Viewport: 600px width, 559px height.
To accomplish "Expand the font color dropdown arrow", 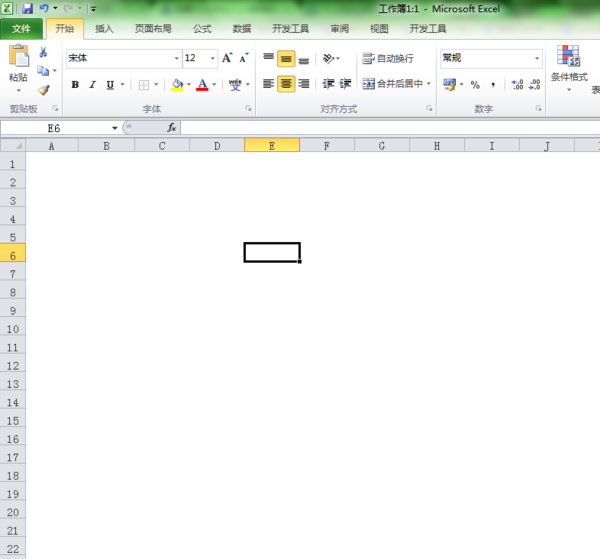I will point(214,85).
